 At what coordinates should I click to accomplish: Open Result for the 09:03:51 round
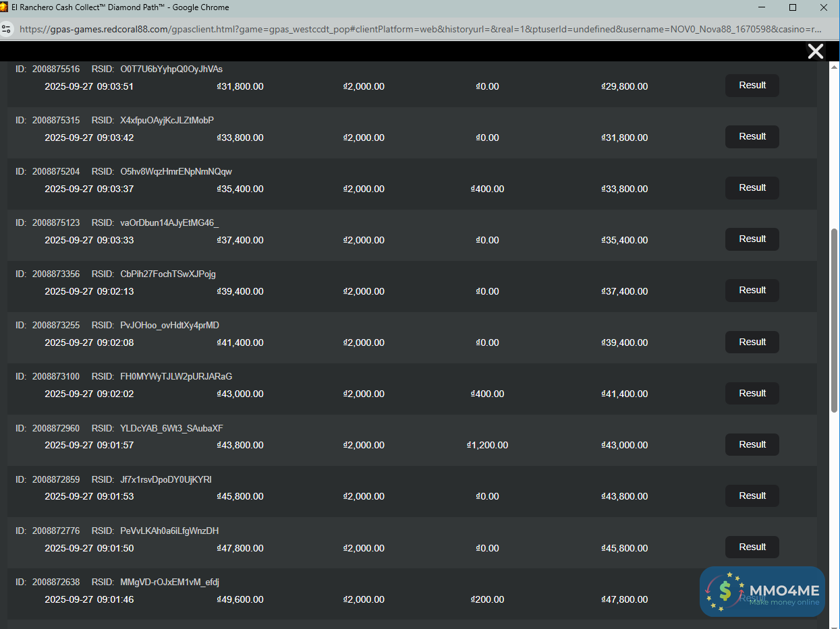[x=752, y=86]
